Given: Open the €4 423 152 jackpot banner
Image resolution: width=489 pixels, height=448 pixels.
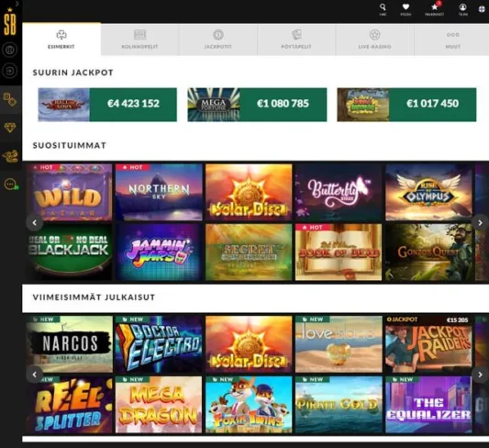Looking at the screenshot, I should point(107,105).
